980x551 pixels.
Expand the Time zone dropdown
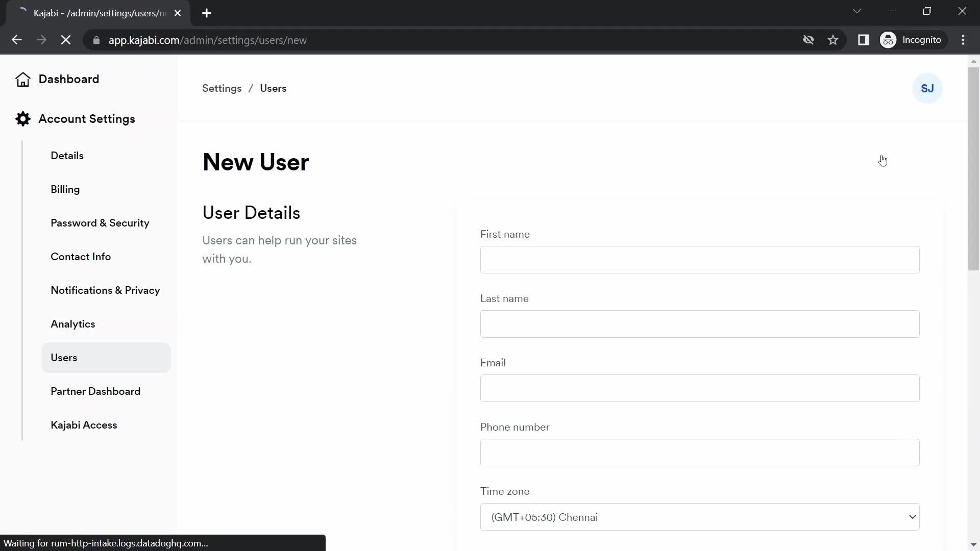click(701, 517)
